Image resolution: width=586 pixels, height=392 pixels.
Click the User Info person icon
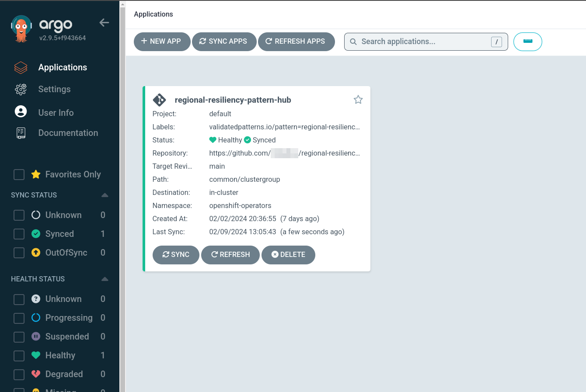21,111
